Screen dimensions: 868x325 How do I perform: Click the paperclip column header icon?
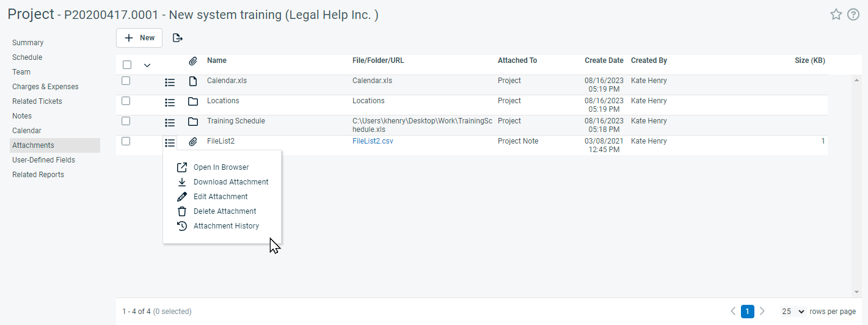coord(192,61)
